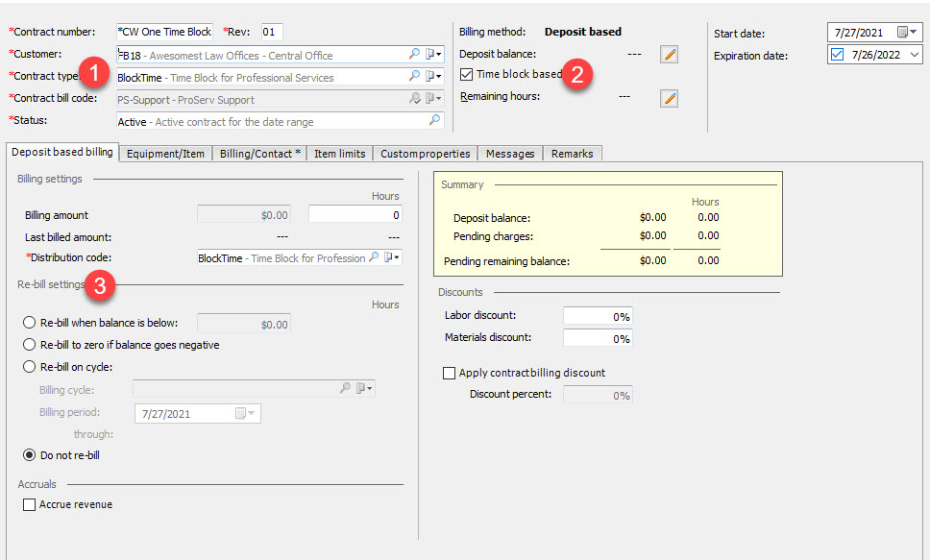The height and width of the screenshot is (560, 930).
Task: Open the Remarks tab
Action: 573,154
